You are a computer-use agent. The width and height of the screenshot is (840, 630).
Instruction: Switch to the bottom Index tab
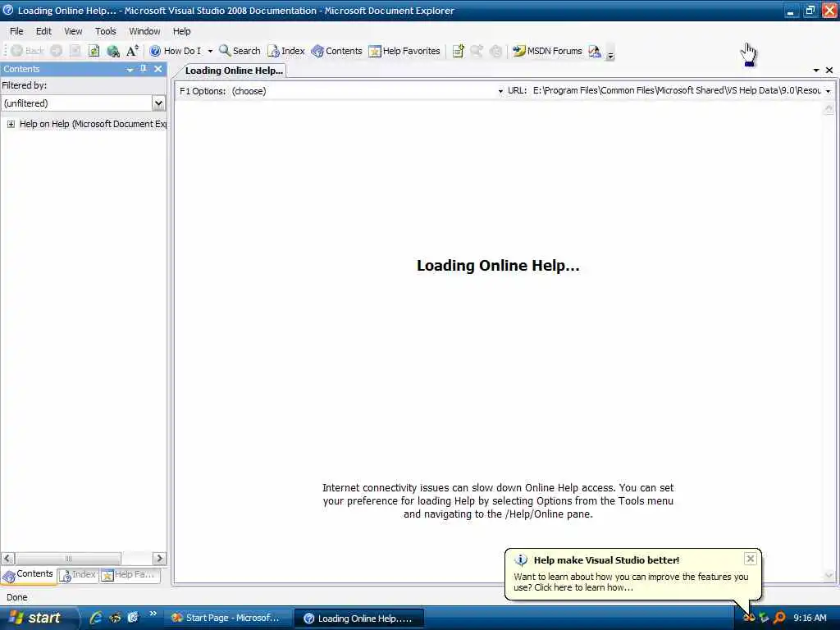pos(78,575)
